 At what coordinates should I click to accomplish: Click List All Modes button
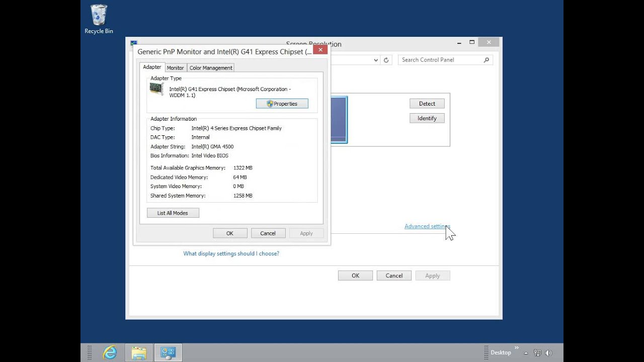[173, 213]
